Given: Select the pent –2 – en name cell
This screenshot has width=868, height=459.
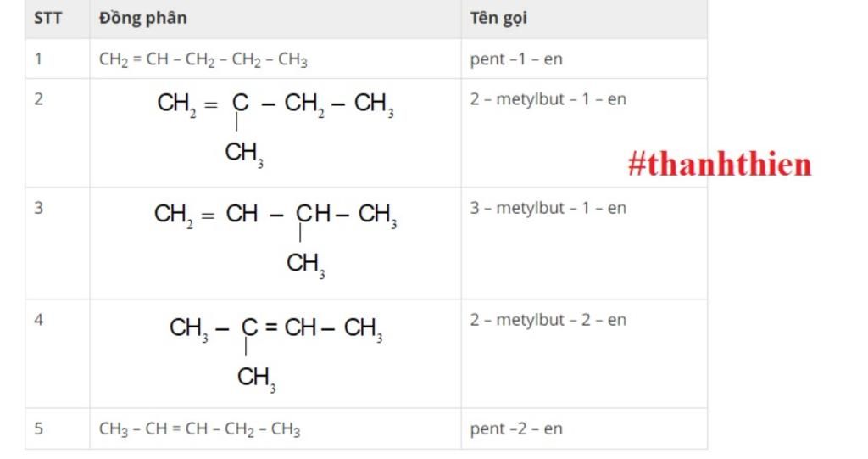Looking at the screenshot, I should click(516, 428).
